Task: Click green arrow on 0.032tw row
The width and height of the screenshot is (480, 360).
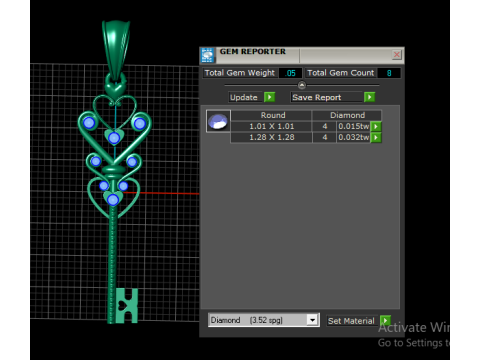Action: pos(376,137)
